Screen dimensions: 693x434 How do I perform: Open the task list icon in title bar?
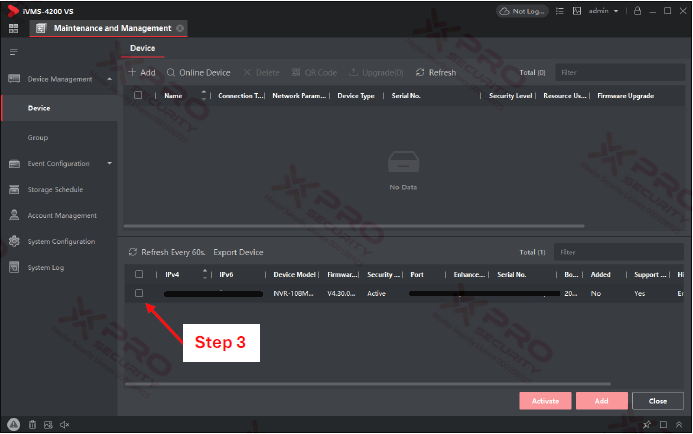560,11
